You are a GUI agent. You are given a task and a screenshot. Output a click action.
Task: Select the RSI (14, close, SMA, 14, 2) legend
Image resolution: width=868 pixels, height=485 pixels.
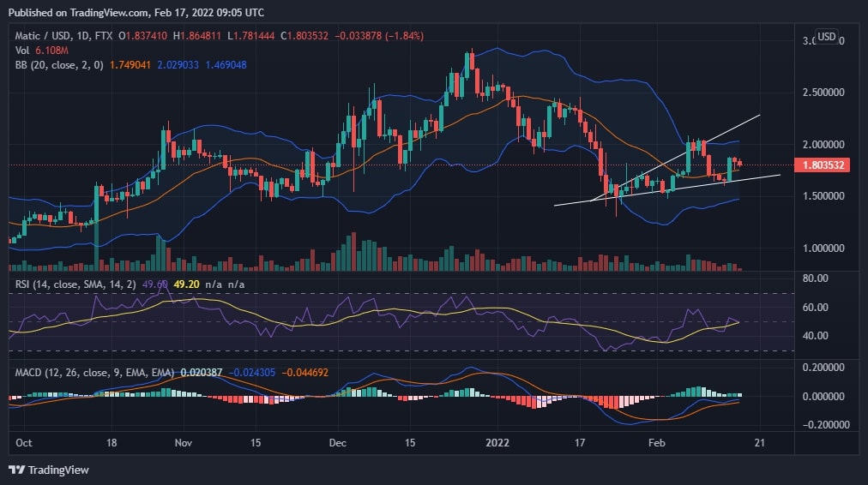pyautogui.click(x=75, y=284)
